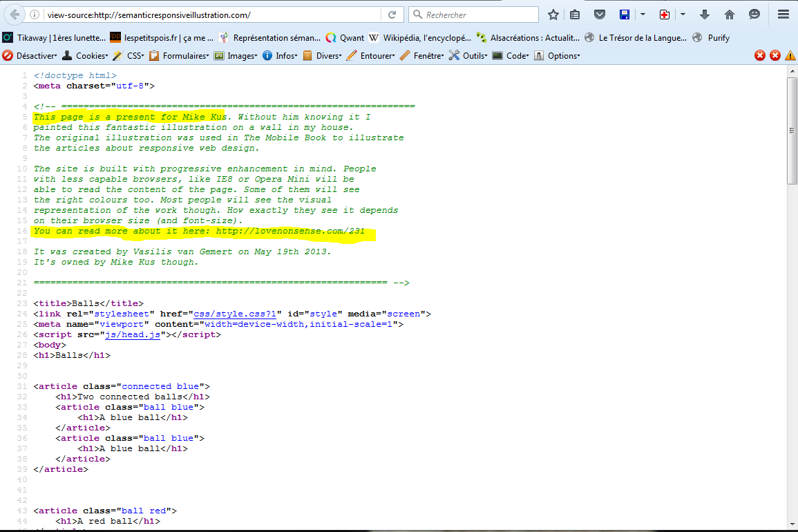This screenshot has width=798, height=532.
Task: Click the yellow warning triangle icon
Action: pyautogui.click(x=790, y=55)
